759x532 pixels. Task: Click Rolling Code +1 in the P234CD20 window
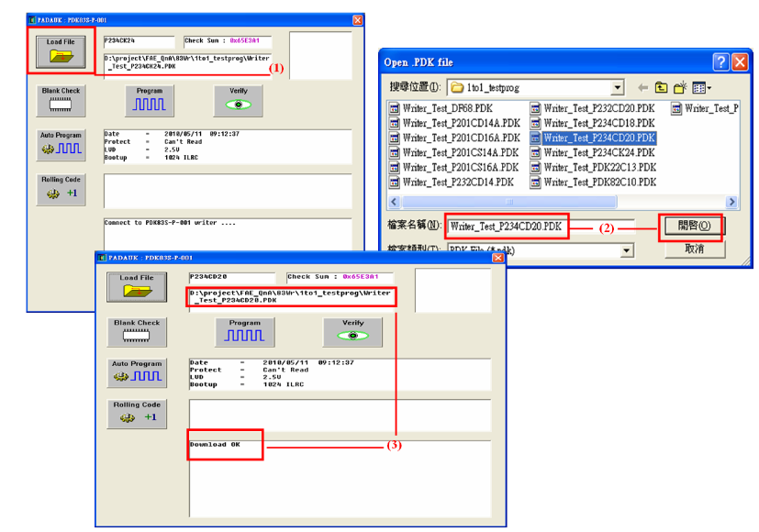coord(137,414)
